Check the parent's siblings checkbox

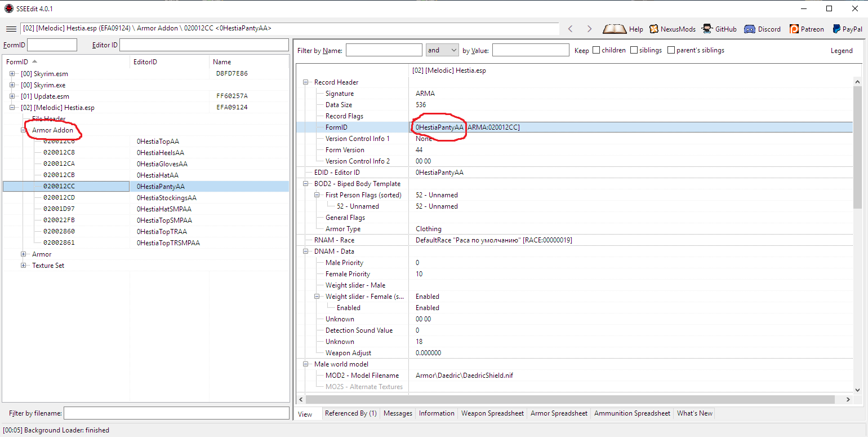click(x=671, y=50)
